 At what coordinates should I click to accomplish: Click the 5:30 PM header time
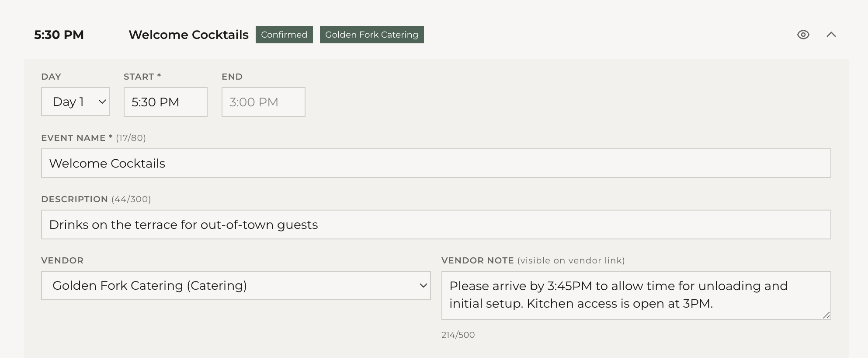pyautogui.click(x=59, y=35)
